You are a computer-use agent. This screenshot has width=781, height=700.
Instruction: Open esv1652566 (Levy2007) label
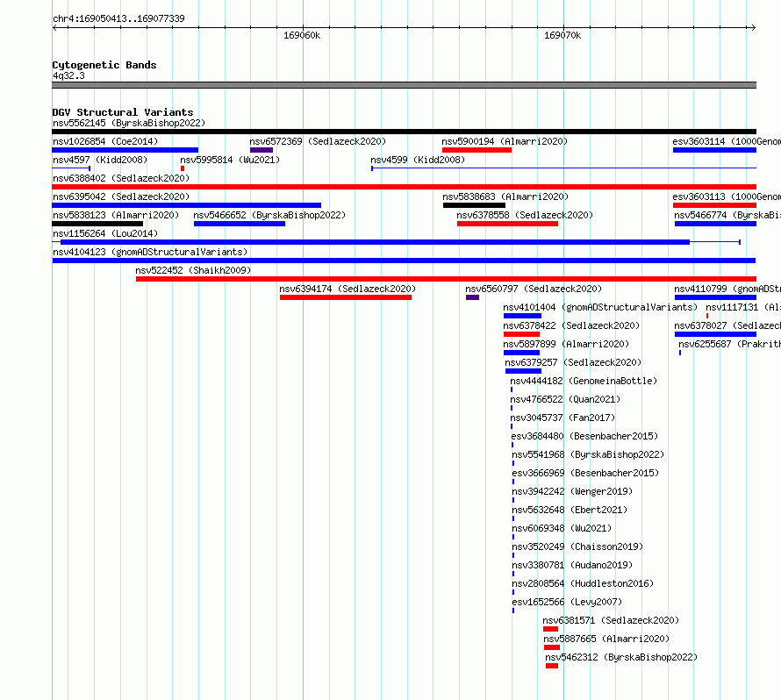coord(567,602)
